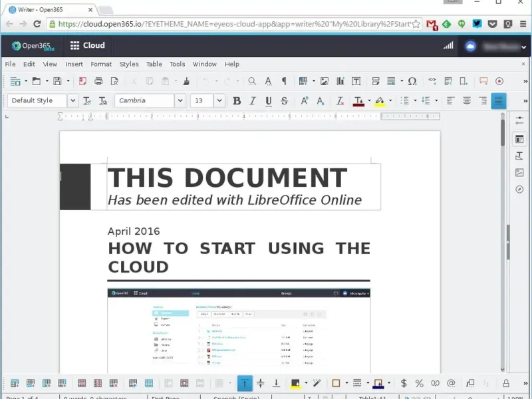Open the Cloud apps button
This screenshot has height=399, width=532.
88,45
